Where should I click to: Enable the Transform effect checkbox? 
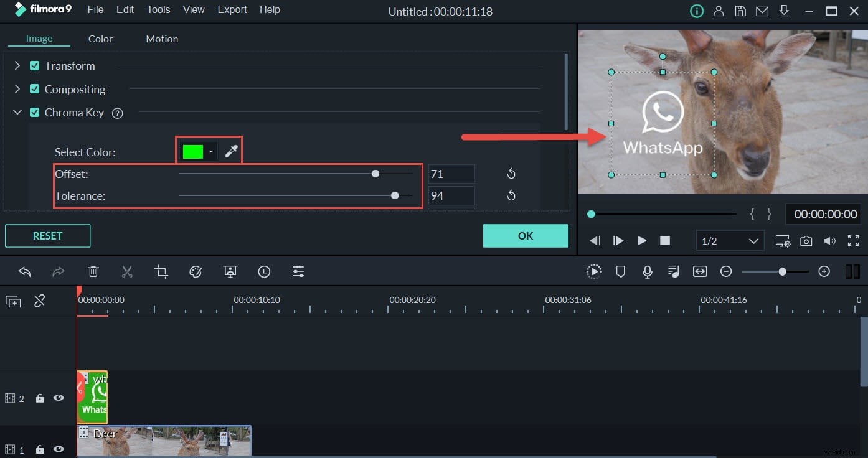click(x=34, y=65)
